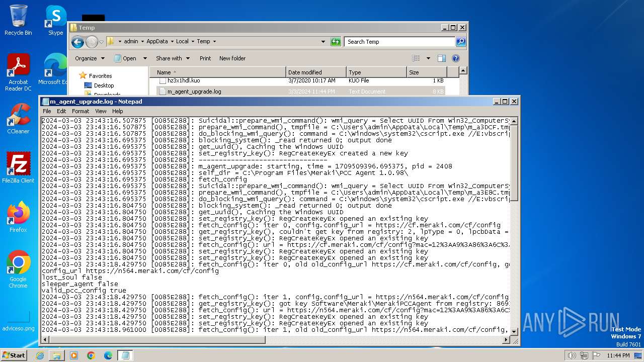The height and width of the screenshot is (362, 644).
Task: Open Internet Explorer from the taskbar
Action: click(40, 355)
